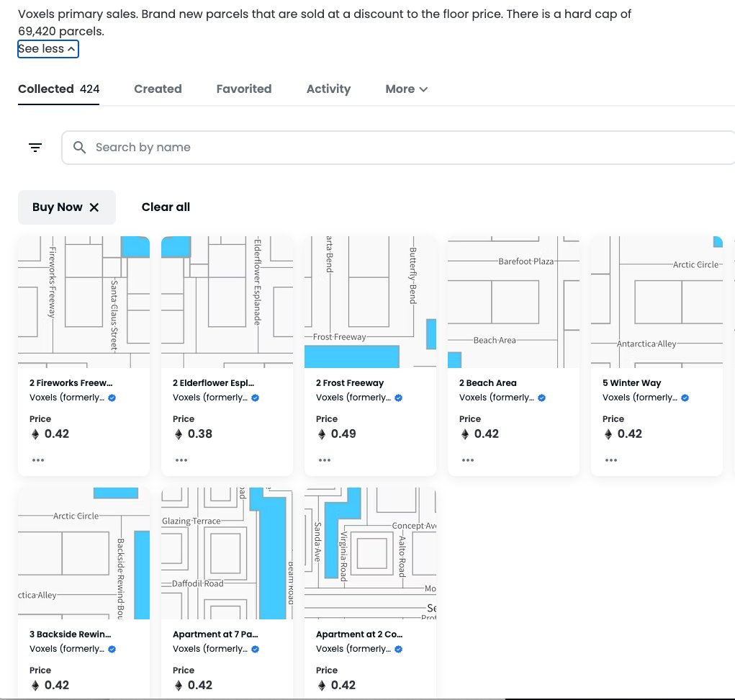Viewport: 735px width, 700px height.
Task: Click the 0.38 price value
Action: pyautogui.click(x=200, y=434)
